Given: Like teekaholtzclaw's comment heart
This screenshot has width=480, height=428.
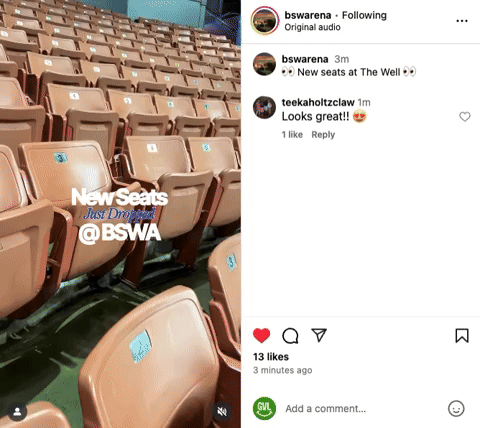Looking at the screenshot, I should point(465,117).
